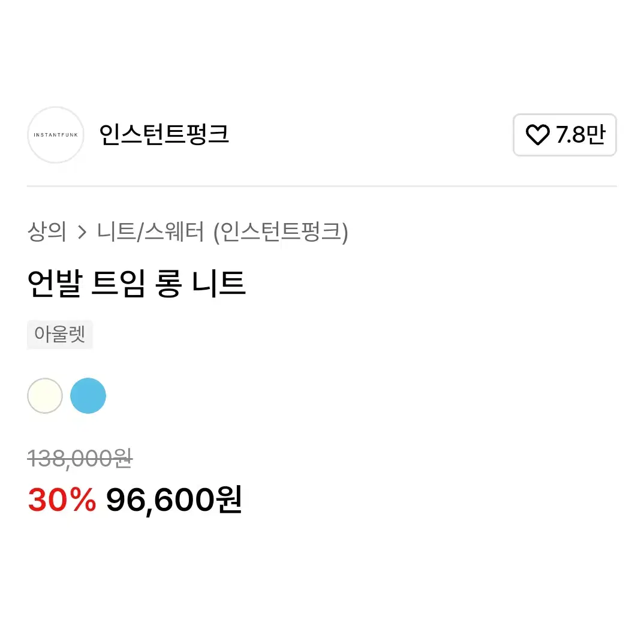Click the (인스턴트펑크) brand filter in breadcrumb
Viewport: 644px width, 644px height.
(281, 233)
